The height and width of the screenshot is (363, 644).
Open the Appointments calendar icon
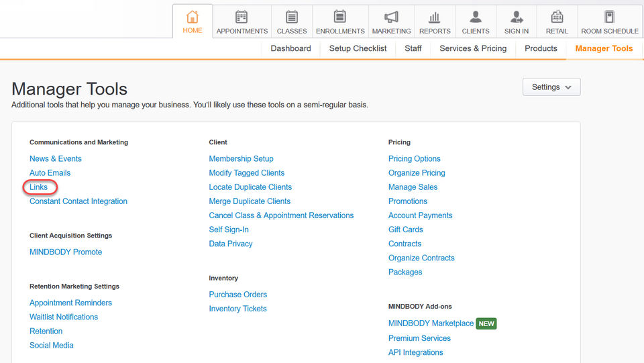(241, 17)
